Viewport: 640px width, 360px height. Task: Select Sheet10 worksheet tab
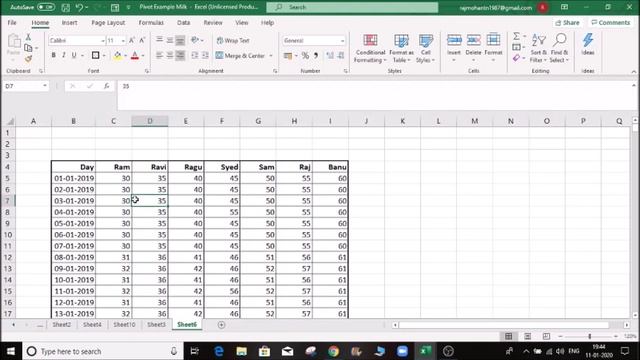click(124, 325)
